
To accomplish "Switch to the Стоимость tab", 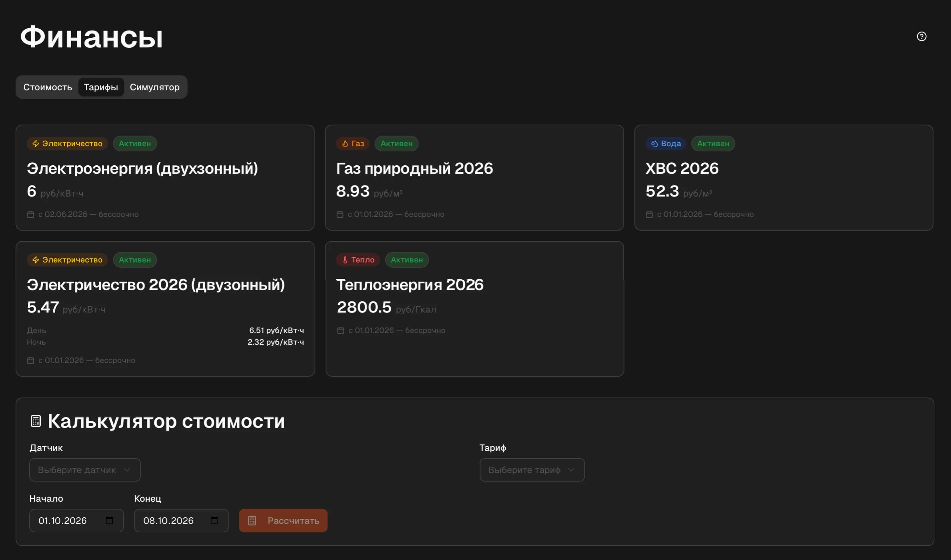I will click(x=48, y=87).
